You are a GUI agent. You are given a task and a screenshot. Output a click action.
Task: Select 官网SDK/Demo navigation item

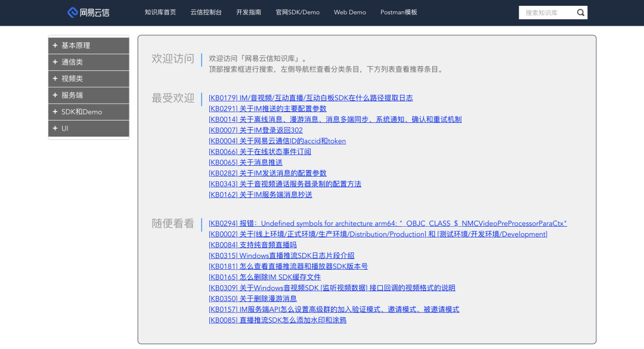[x=298, y=13]
